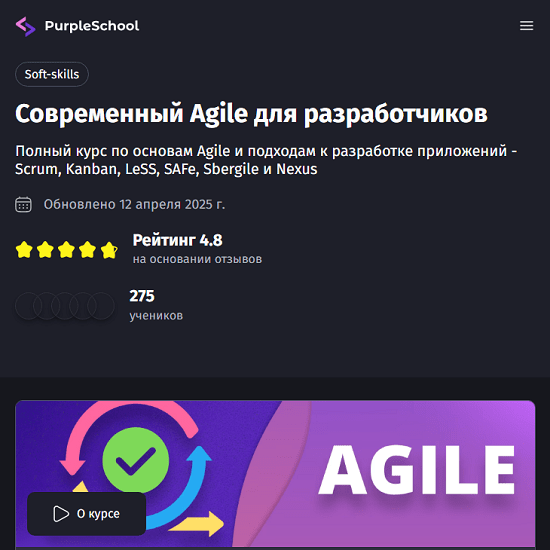
Task: Click the green checkmark circle in banner
Action: [x=136, y=460]
